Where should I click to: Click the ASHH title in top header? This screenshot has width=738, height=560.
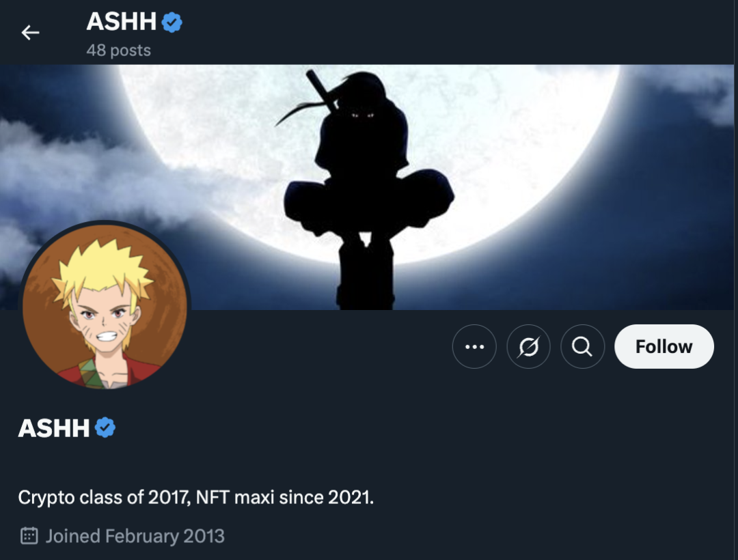[122, 22]
